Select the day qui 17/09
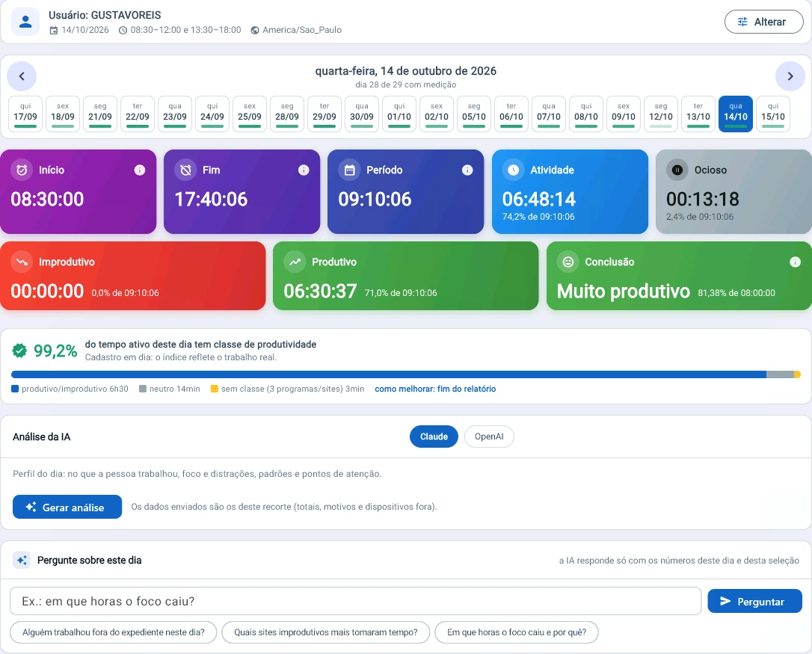This screenshot has height=654, width=812. 25,114
